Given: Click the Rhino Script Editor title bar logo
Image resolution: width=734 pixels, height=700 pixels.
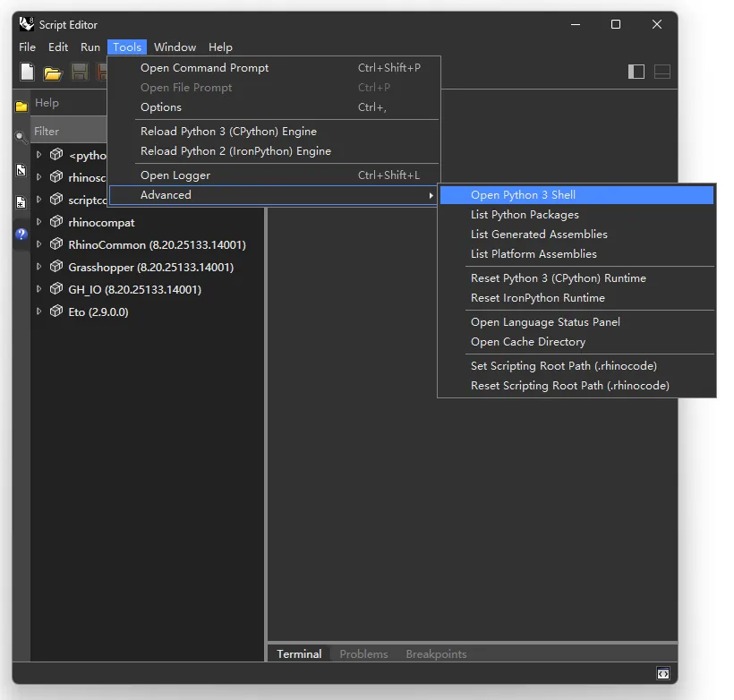Looking at the screenshot, I should point(27,24).
